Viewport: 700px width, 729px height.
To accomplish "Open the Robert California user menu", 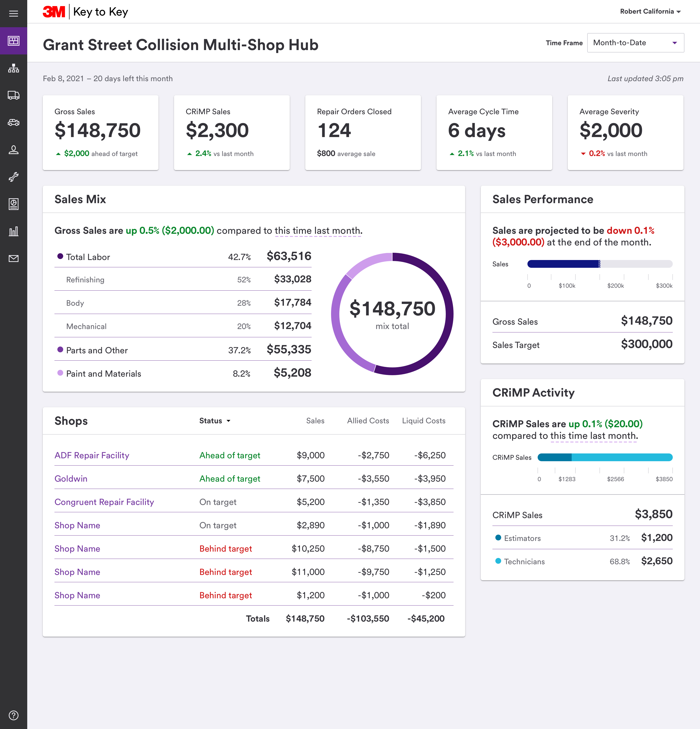I will point(650,11).
